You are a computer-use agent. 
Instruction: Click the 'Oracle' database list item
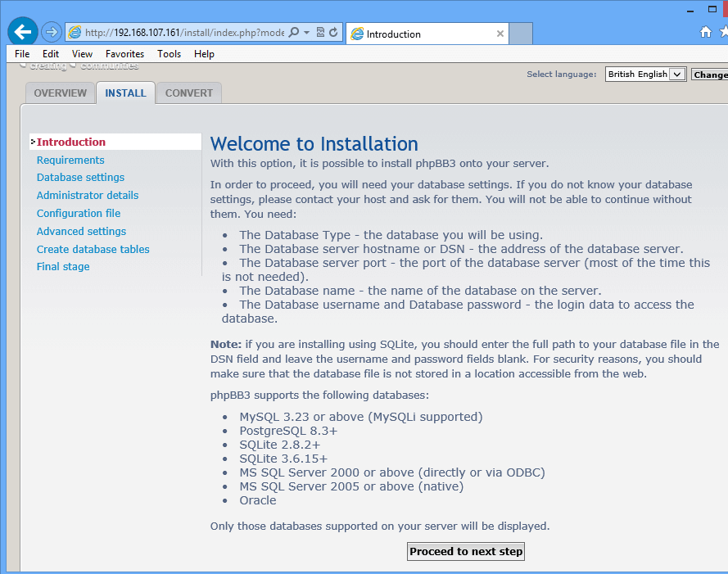258,500
